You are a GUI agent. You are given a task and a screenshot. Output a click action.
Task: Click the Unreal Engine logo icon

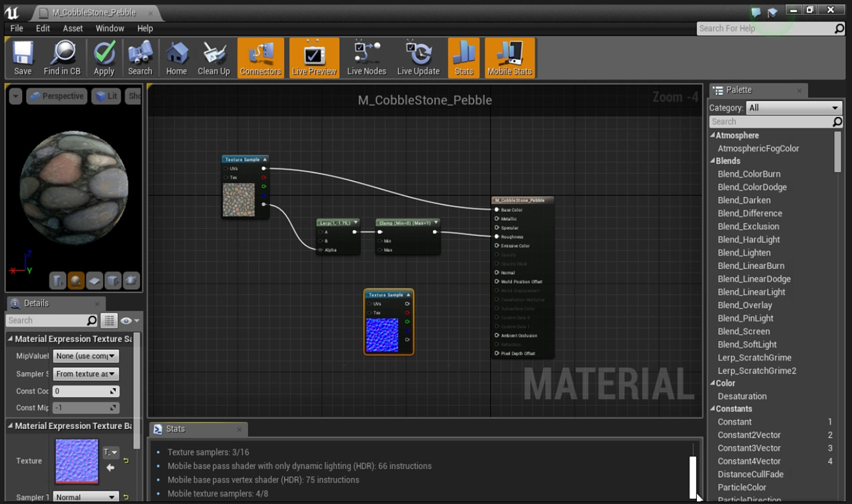(12, 12)
